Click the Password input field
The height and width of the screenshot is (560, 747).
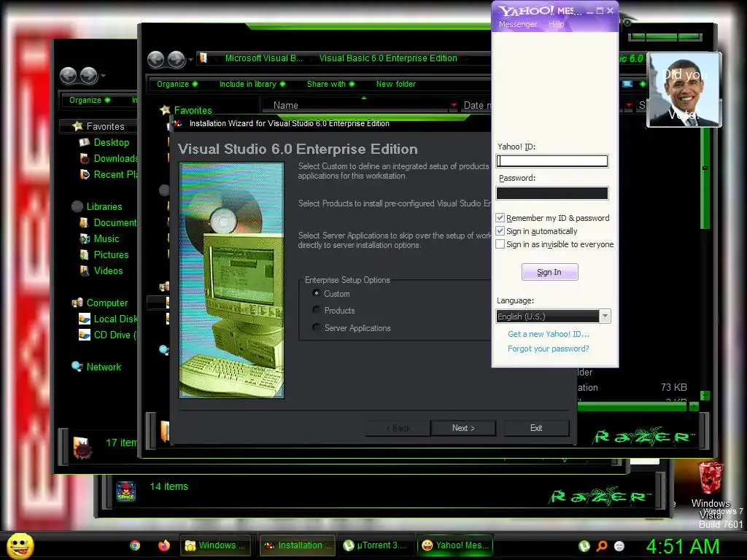[x=552, y=192]
